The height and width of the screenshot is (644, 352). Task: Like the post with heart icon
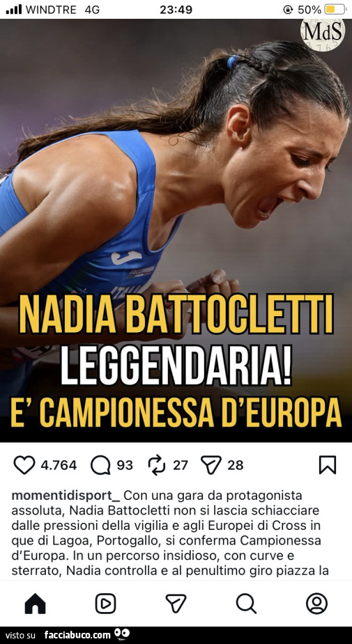[24, 465]
